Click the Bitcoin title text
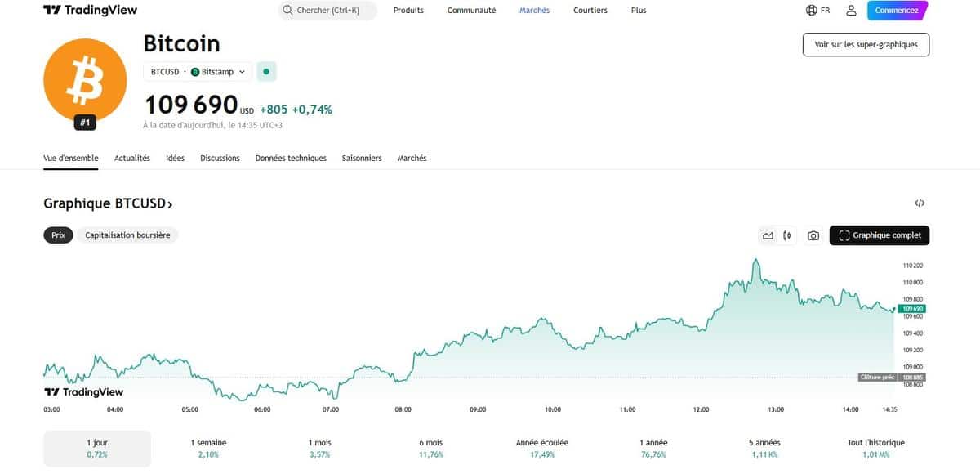 point(181,43)
